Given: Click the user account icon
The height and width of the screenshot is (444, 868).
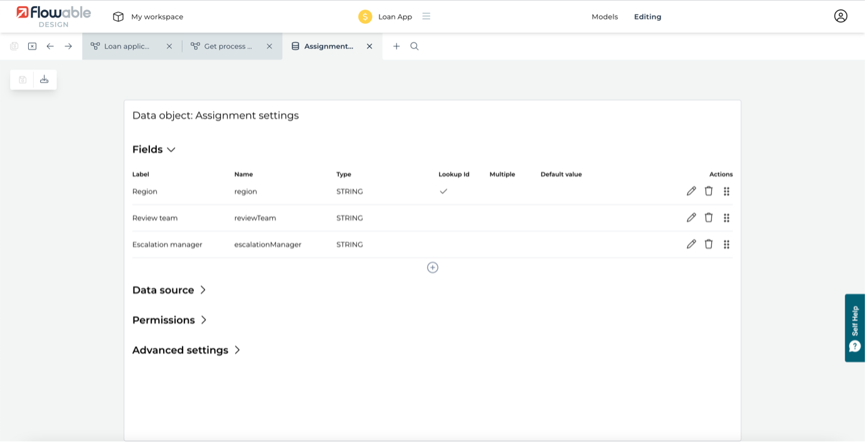Looking at the screenshot, I should (840, 16).
